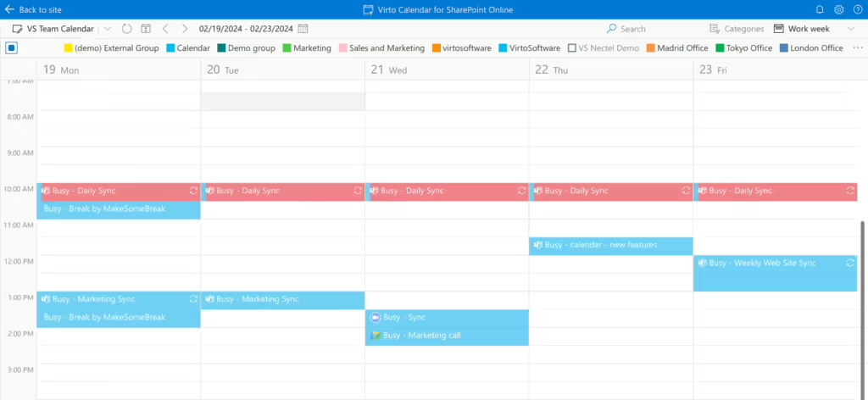Open the Busy - Marketing call event
This screenshot has height=400, width=868.
pyautogui.click(x=447, y=336)
